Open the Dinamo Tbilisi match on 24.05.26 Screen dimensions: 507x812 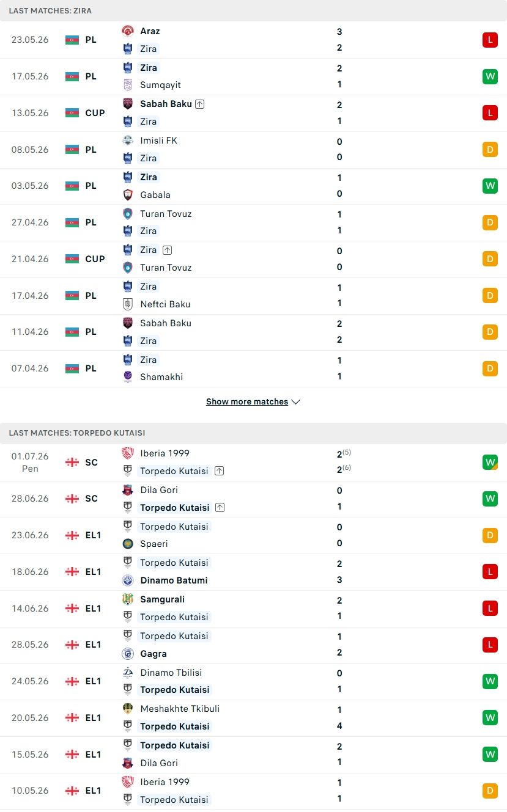tap(253, 681)
